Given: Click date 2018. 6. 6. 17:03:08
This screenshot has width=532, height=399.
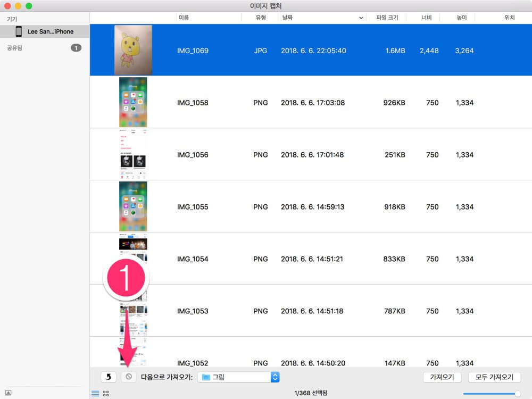Looking at the screenshot, I should click(x=313, y=103).
